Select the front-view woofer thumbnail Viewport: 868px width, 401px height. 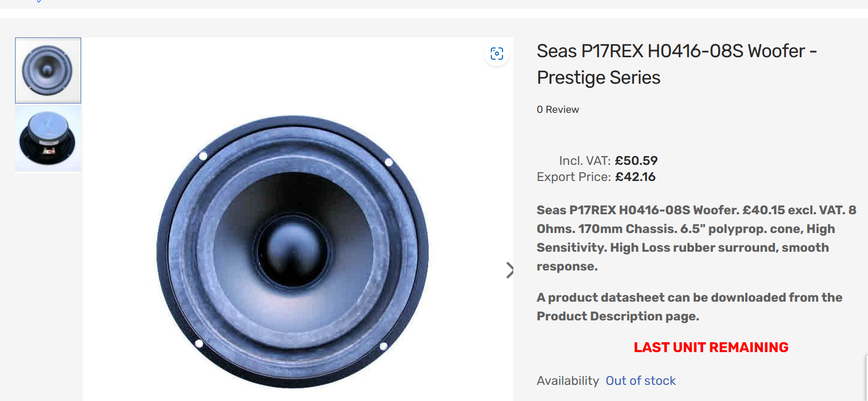click(x=48, y=70)
